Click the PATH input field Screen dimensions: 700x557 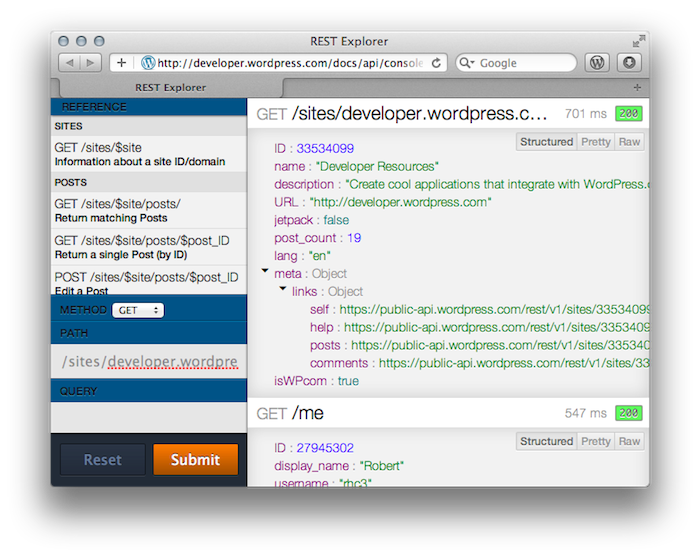[148, 361]
